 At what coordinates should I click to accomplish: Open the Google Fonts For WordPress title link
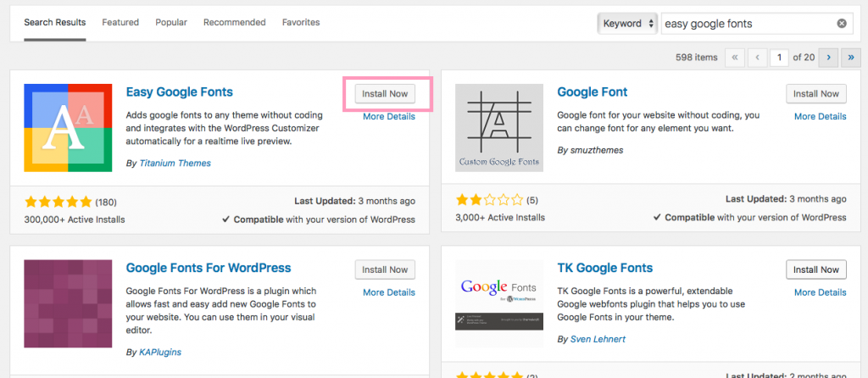point(209,268)
